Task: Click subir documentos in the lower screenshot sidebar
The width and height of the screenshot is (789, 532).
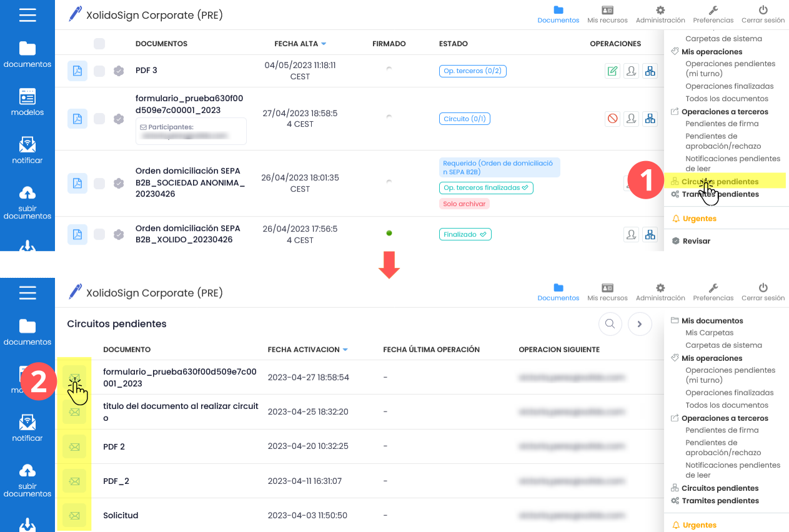Action: coord(27,480)
